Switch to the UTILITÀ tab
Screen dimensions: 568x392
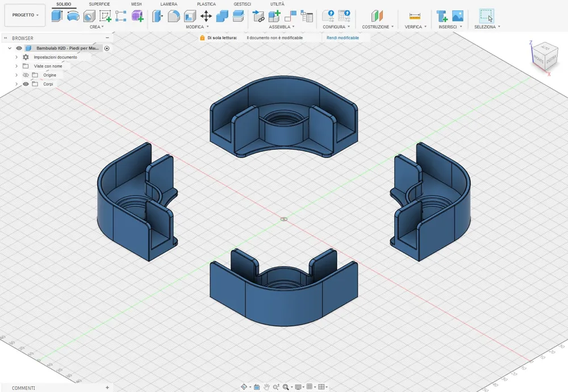click(277, 4)
